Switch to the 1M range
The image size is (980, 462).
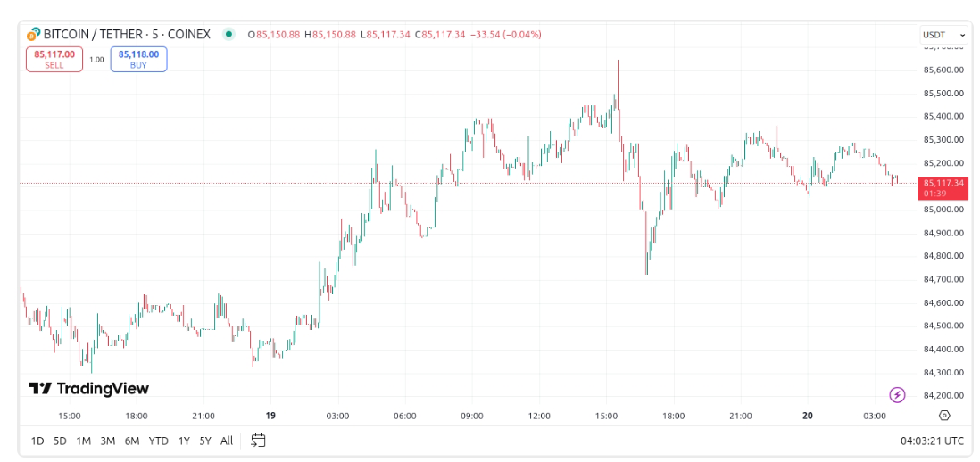[84, 441]
